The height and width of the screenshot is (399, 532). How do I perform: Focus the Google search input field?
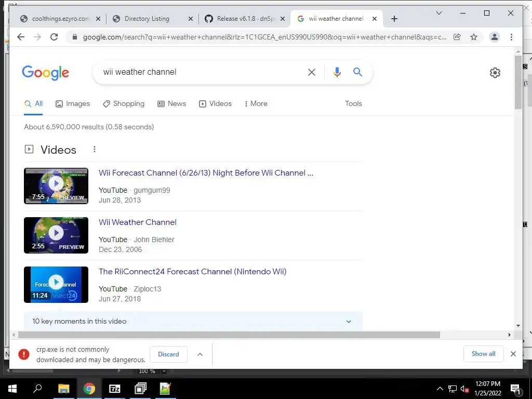click(x=200, y=72)
